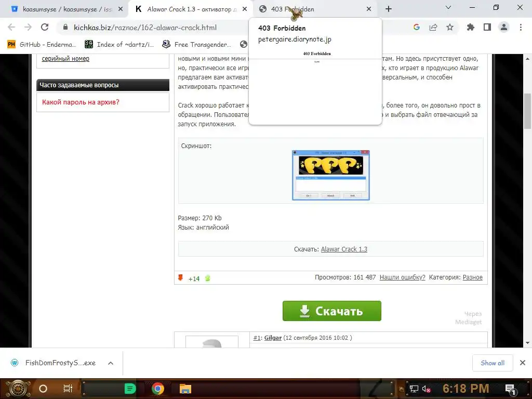Image resolution: width=532 pixels, height=399 pixels.
Task: Expand the FishDomFrostyS download options chevron
Action: 111,363
